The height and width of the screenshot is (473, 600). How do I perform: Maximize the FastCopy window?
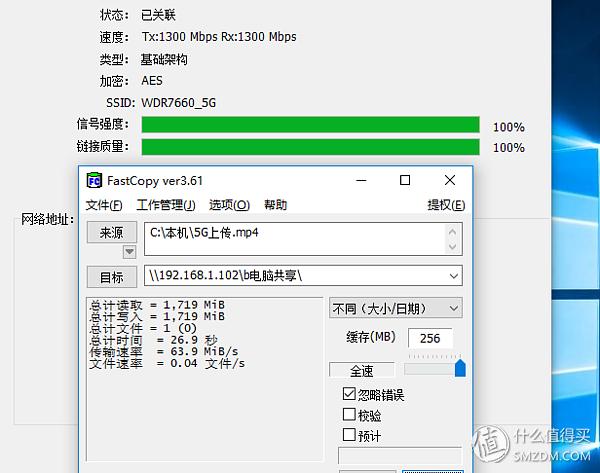click(x=405, y=180)
